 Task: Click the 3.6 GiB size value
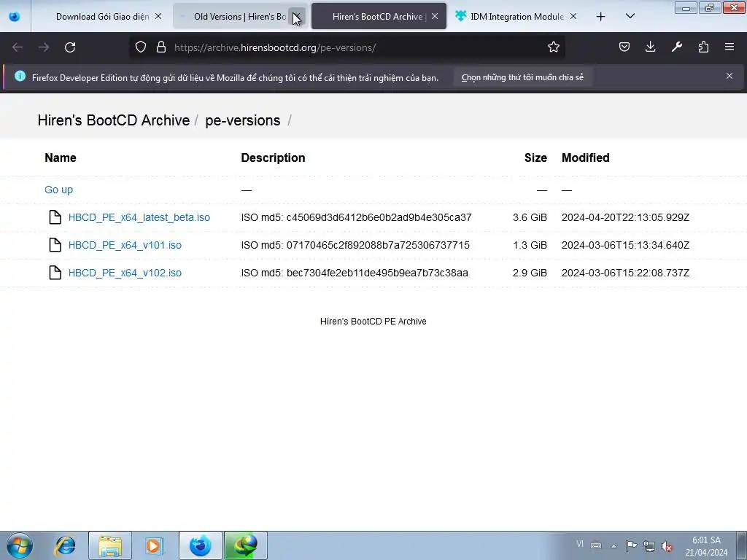pos(530,217)
